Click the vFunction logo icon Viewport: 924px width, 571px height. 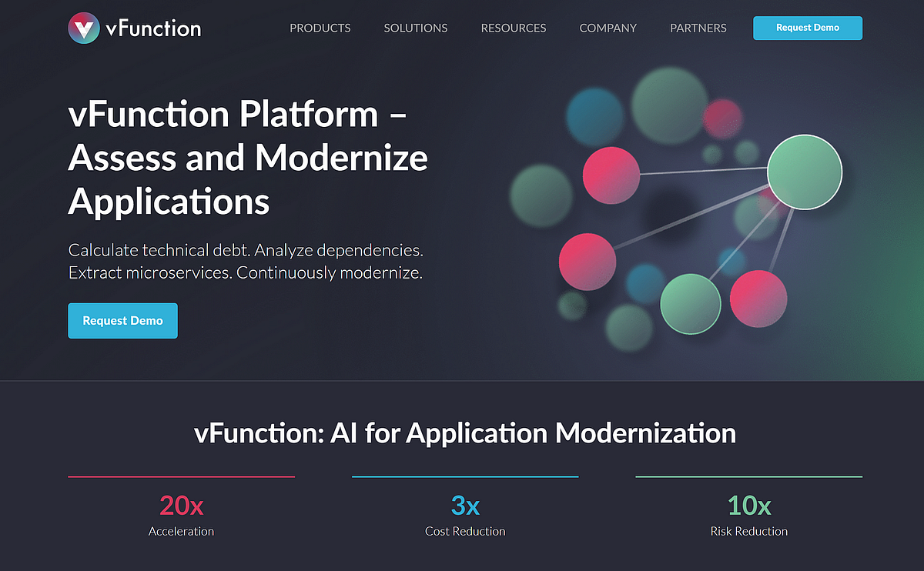(x=83, y=28)
